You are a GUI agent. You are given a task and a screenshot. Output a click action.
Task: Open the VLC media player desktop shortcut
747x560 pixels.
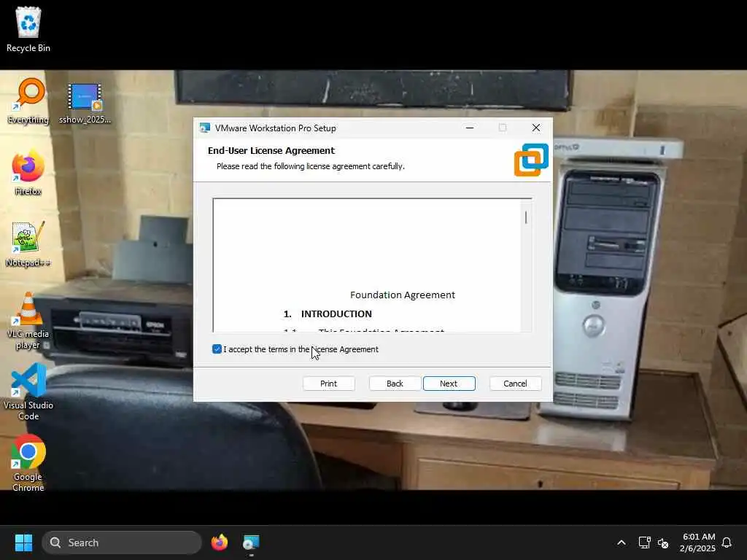tap(28, 321)
